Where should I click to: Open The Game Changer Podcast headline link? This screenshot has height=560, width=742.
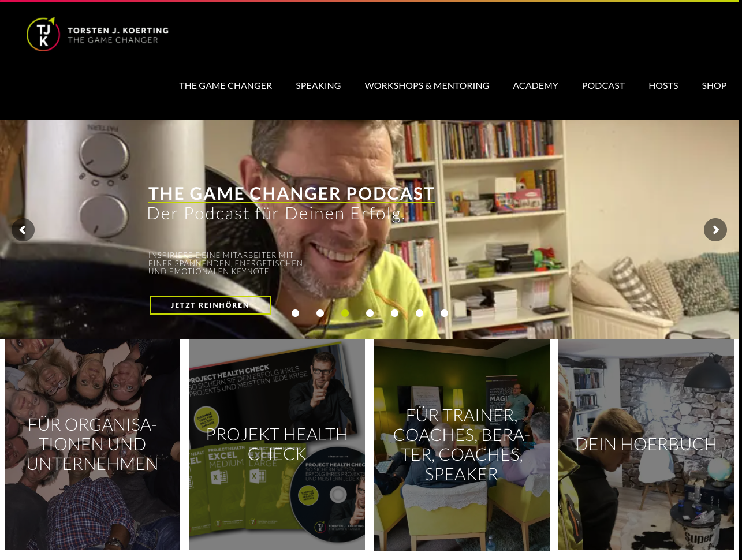(x=292, y=193)
